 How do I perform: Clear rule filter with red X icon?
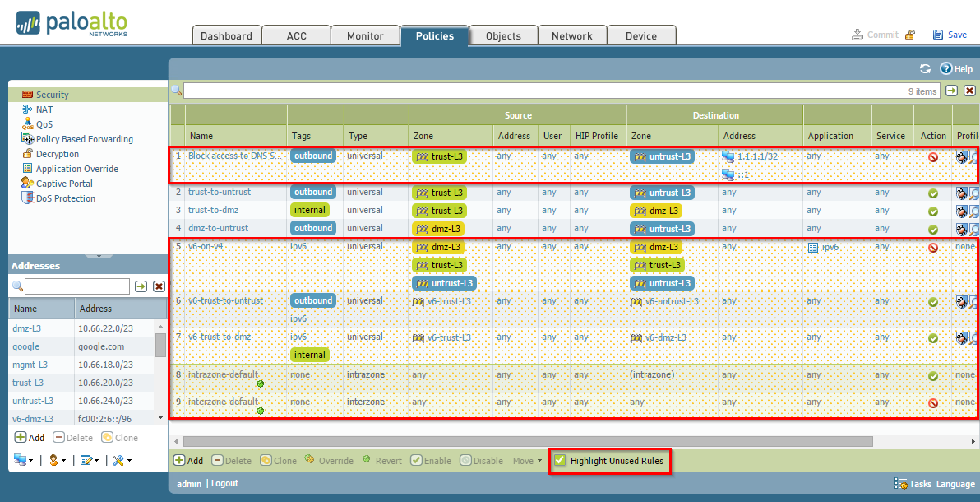pyautogui.click(x=969, y=91)
